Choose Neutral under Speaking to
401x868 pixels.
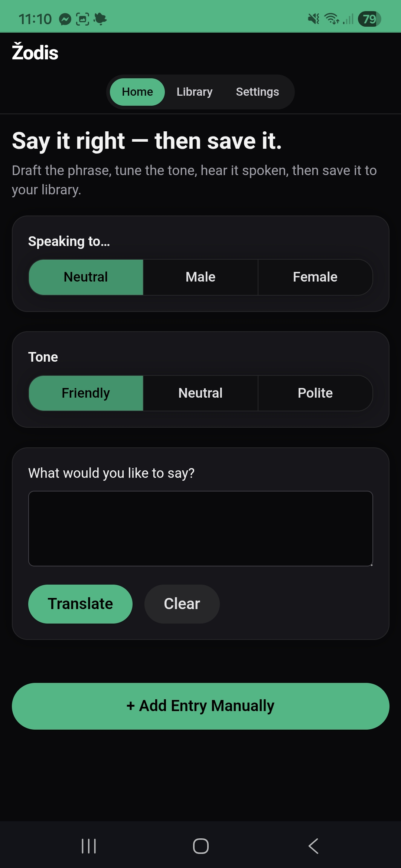tap(86, 277)
